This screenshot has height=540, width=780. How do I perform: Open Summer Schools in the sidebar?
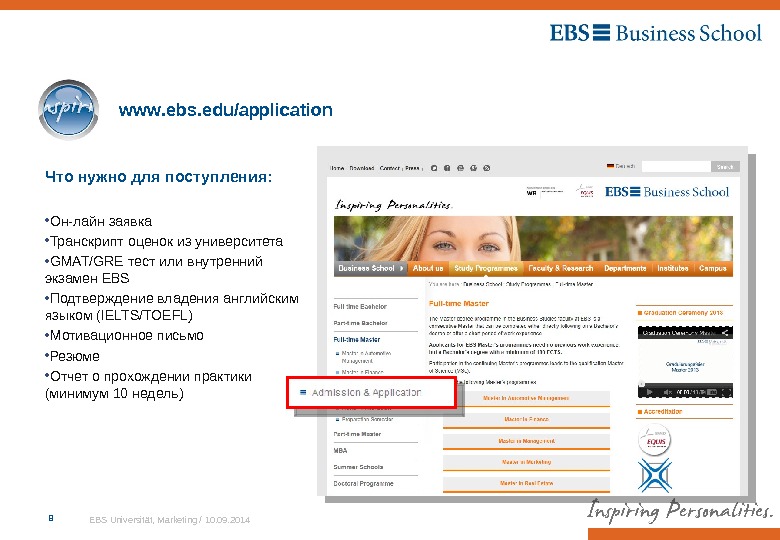tap(358, 467)
